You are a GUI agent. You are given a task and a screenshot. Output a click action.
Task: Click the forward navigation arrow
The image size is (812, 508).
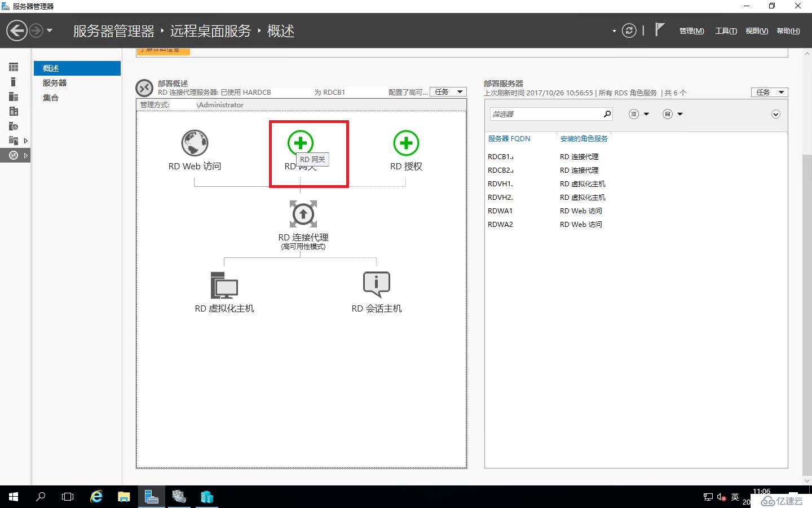[x=36, y=30]
